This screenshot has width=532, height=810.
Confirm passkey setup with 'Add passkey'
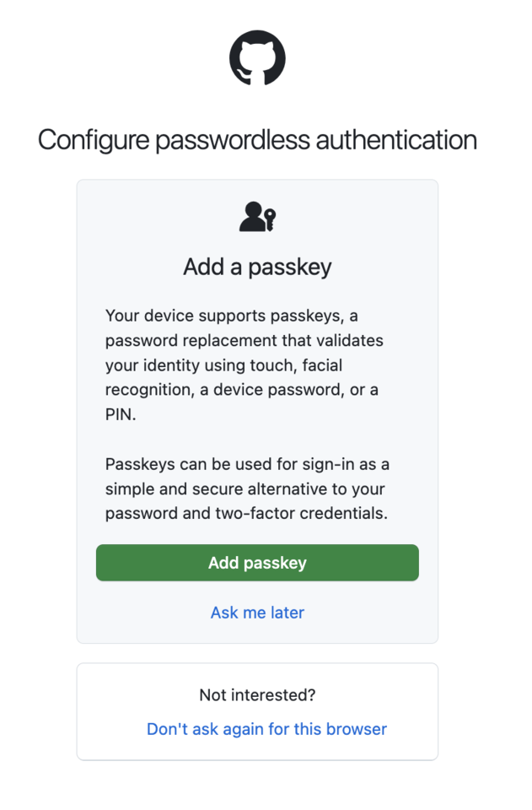pyautogui.click(x=257, y=563)
